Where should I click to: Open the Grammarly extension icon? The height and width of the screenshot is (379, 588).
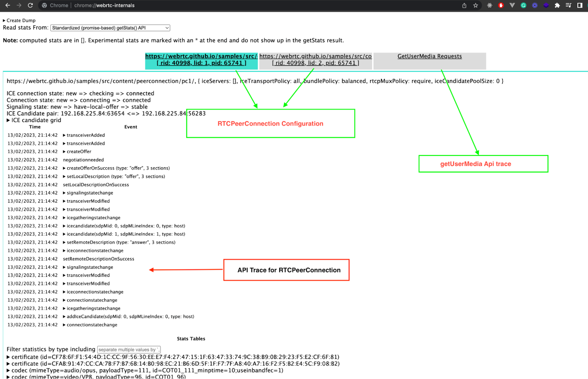[523, 6]
